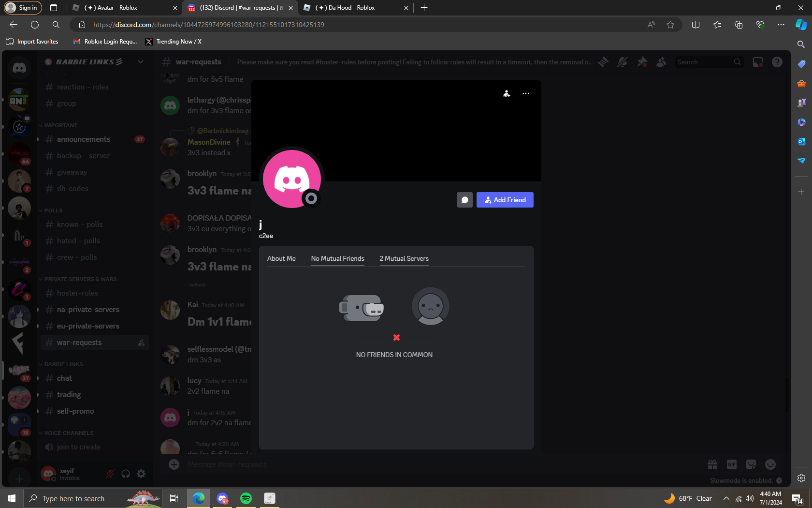Open the emoji picker
Screen dimensions: 812x508
770,464
